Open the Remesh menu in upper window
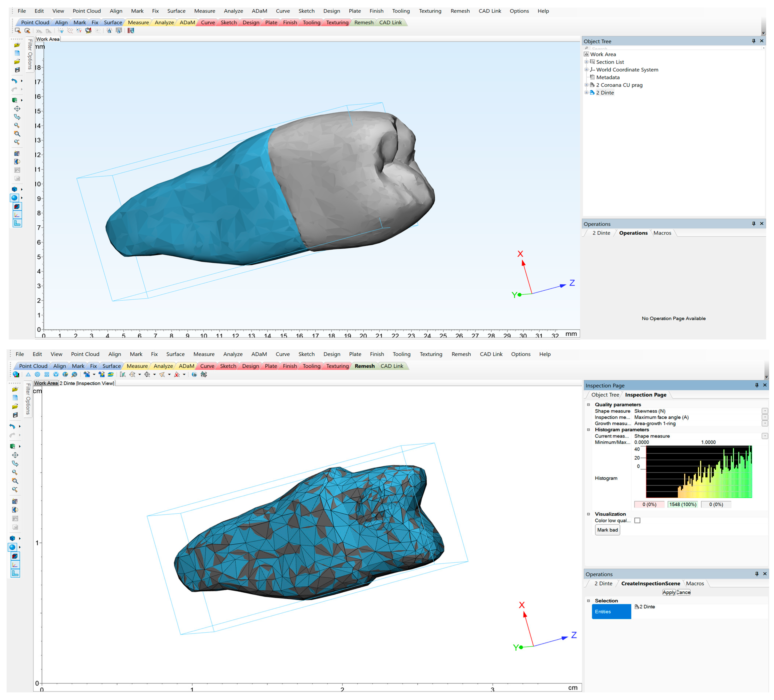This screenshot has width=774, height=700. click(460, 11)
